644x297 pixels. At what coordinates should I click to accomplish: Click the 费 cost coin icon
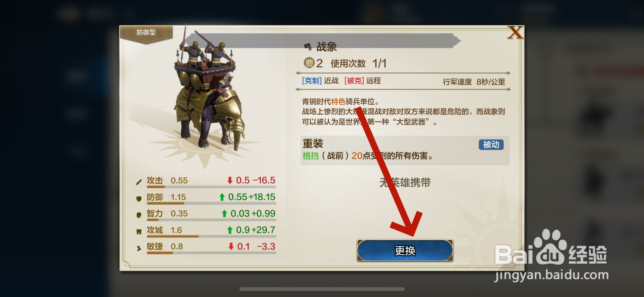click(x=309, y=63)
